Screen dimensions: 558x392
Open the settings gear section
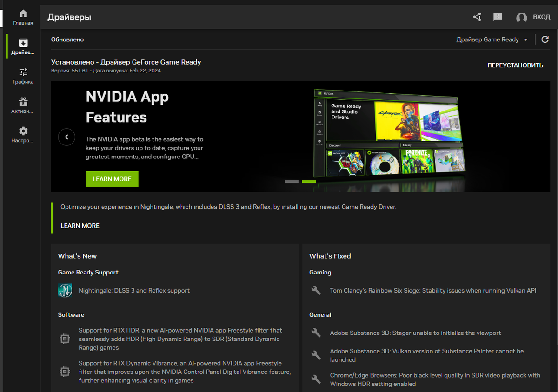coord(23,135)
